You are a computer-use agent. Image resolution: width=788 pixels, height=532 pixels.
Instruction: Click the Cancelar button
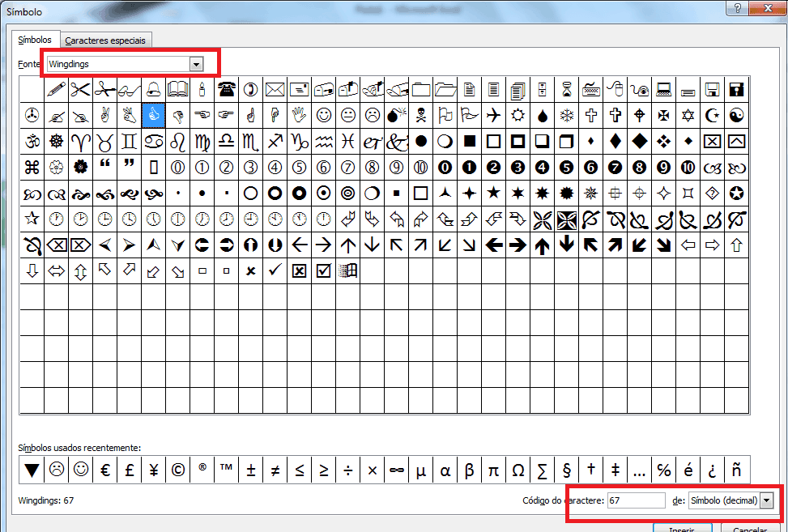click(x=749, y=527)
